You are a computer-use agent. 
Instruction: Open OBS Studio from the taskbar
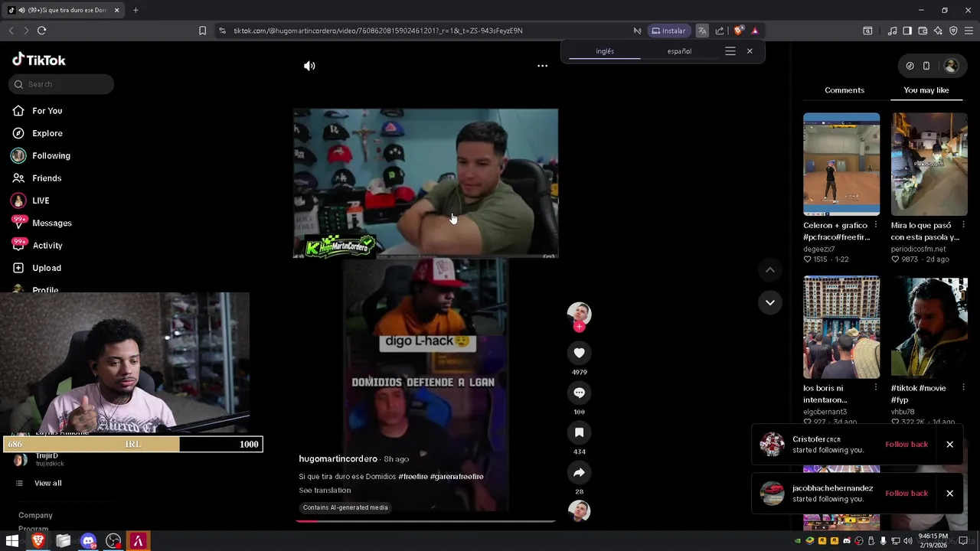pos(113,541)
